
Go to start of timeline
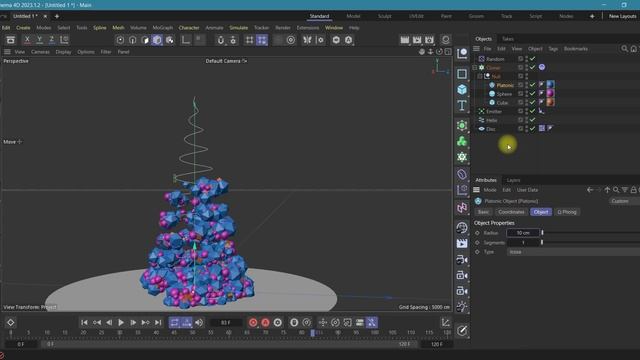click(x=84, y=322)
